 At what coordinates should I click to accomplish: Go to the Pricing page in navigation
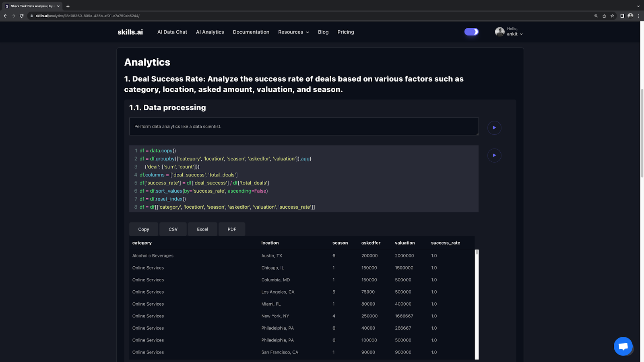pos(345,32)
